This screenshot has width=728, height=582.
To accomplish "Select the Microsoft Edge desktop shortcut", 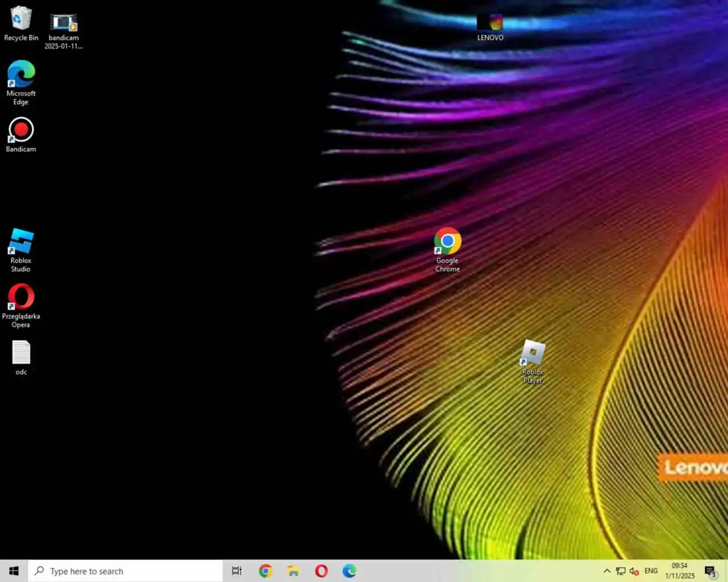I will point(21,82).
